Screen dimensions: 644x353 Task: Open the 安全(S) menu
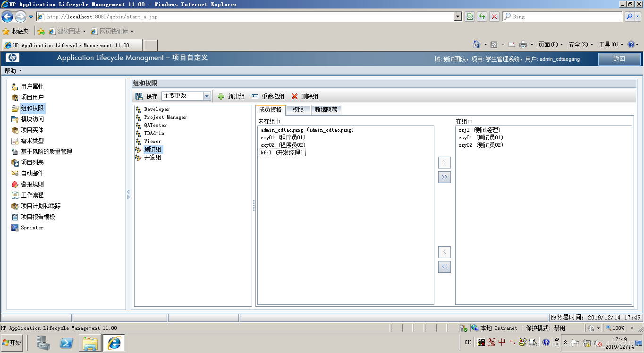pos(581,44)
